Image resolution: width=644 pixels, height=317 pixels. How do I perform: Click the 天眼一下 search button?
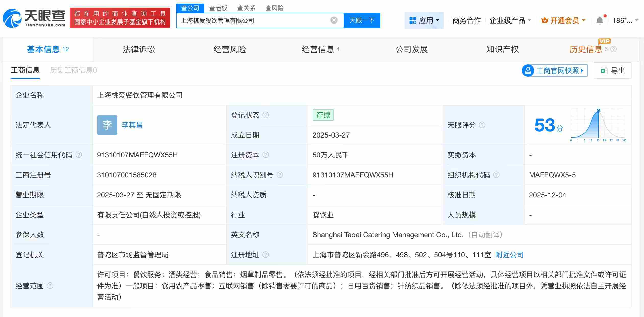362,20
